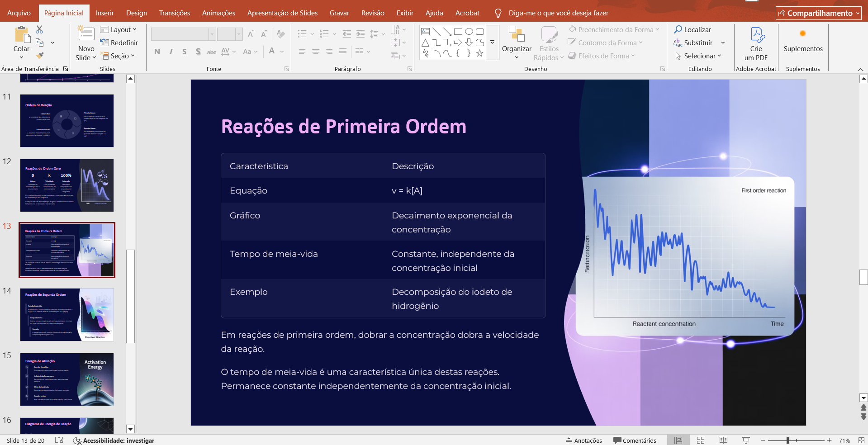Click the text shadow S icon
Image resolution: width=868 pixels, height=445 pixels.
coord(198,52)
